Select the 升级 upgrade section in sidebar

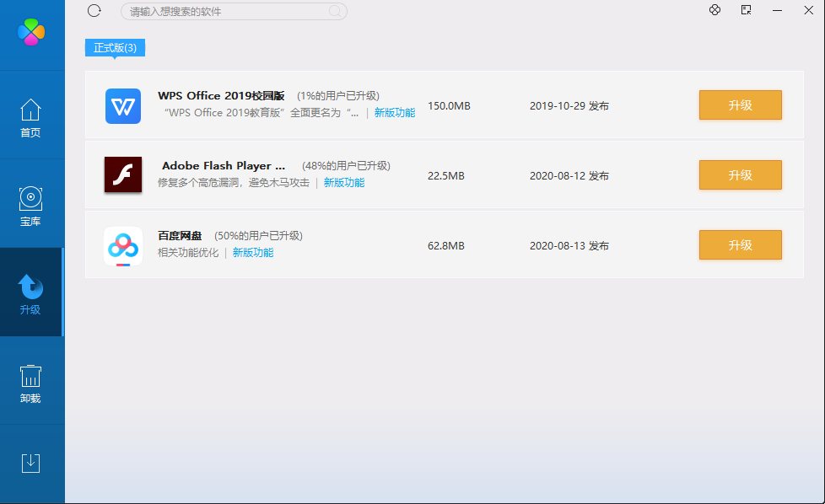30,294
